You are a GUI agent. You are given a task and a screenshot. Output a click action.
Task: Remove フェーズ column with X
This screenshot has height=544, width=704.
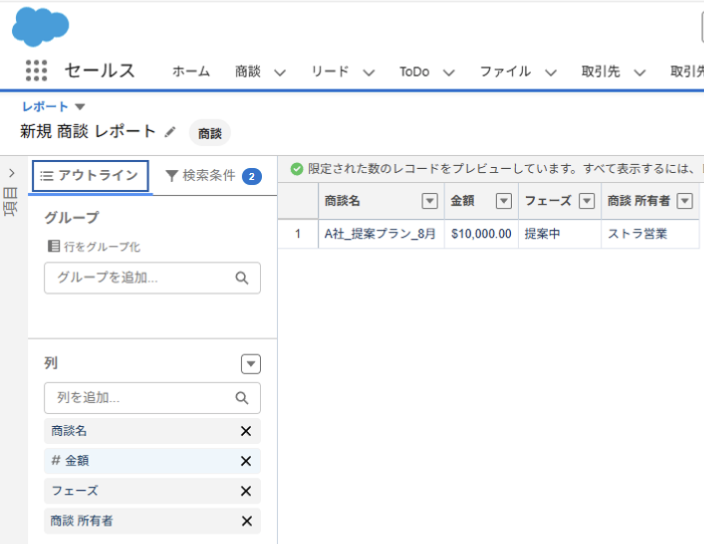246,491
